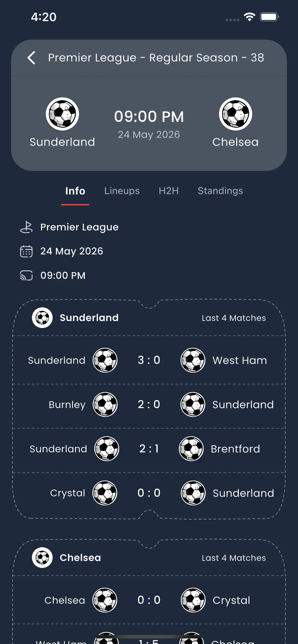
Task: Tap the Sunderland logo in Last 4 Matches header
Action: pyautogui.click(x=42, y=318)
